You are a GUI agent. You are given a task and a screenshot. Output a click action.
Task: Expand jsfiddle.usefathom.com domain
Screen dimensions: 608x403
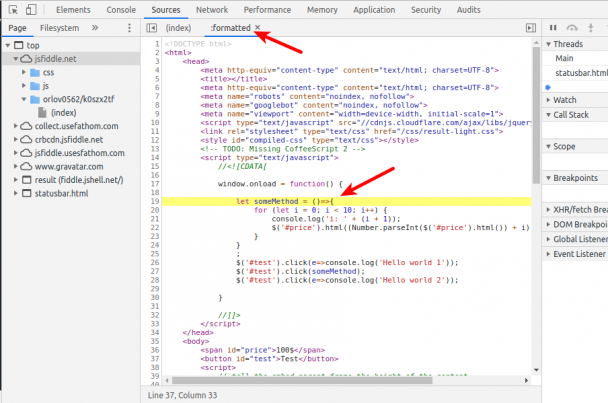point(16,153)
